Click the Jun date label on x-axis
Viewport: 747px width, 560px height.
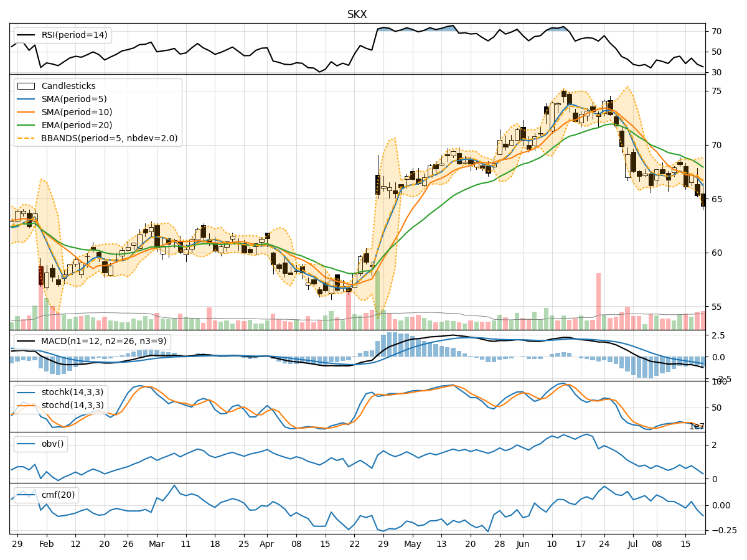(x=522, y=544)
